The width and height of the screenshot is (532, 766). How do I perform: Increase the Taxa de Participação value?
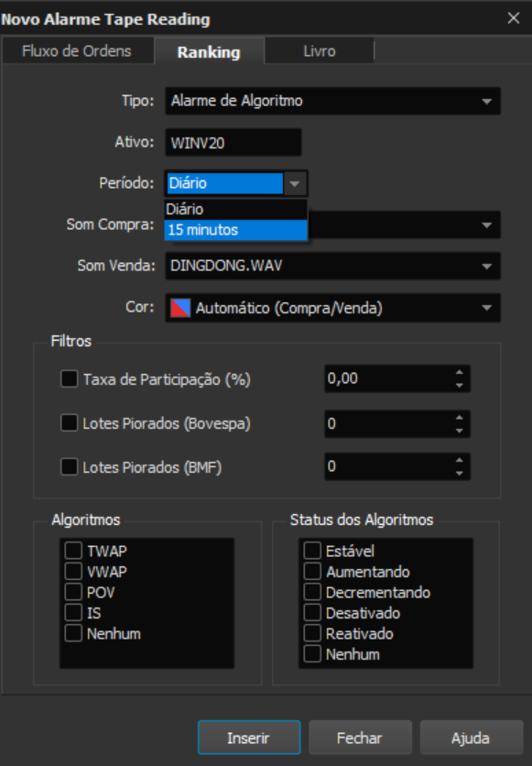(x=459, y=373)
